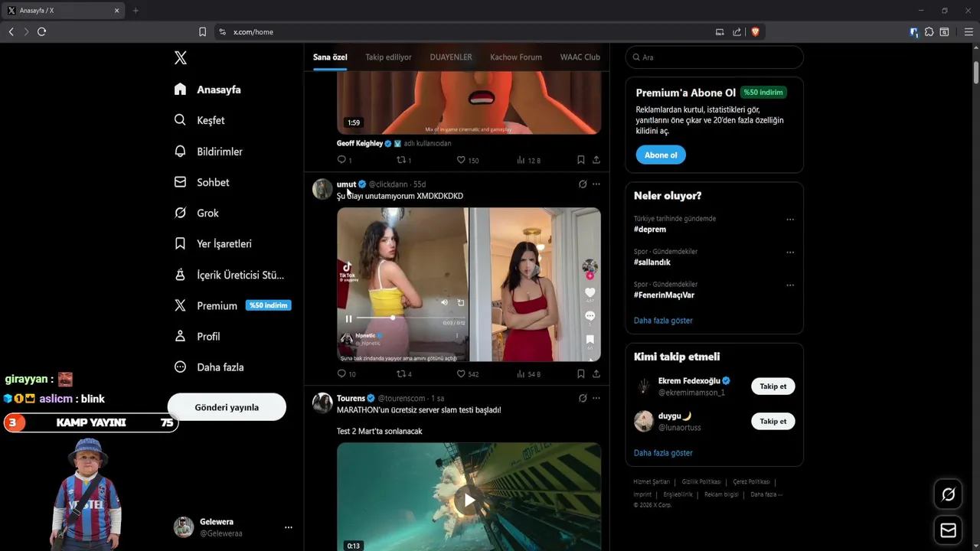The height and width of the screenshot is (551, 980).
Task: Open options for #sallandık trend
Action: (x=790, y=253)
